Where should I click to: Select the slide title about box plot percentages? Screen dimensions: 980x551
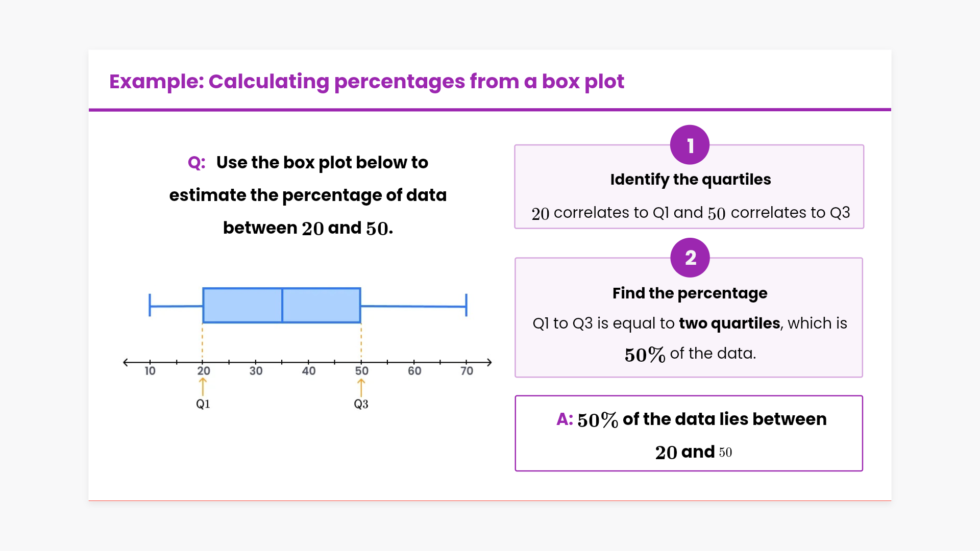[x=366, y=82]
